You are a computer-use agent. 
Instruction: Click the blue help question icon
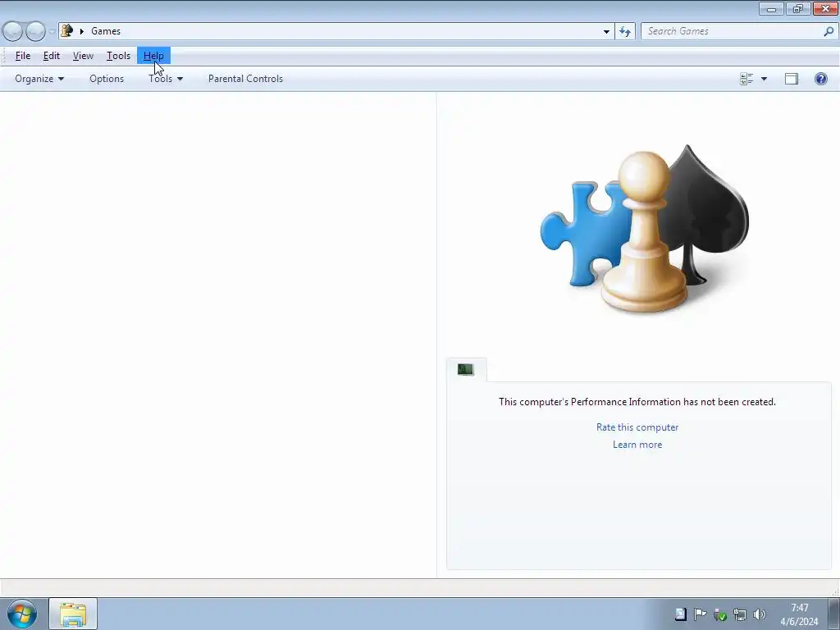[x=820, y=79]
